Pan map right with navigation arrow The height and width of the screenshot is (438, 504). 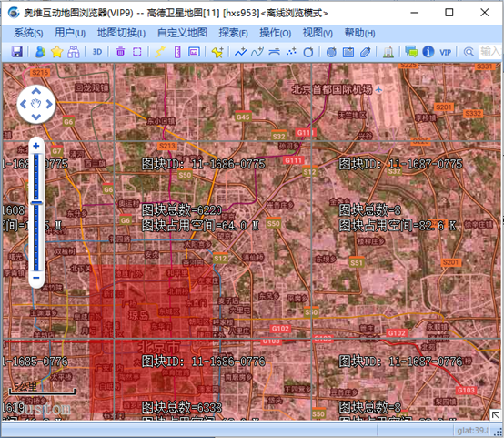click(49, 104)
